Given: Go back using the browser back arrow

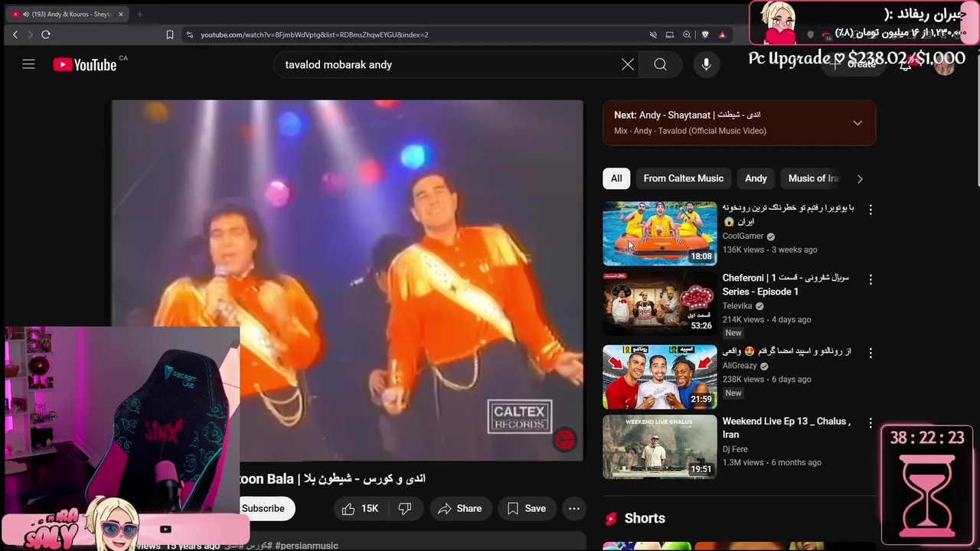Looking at the screenshot, I should click(x=15, y=34).
